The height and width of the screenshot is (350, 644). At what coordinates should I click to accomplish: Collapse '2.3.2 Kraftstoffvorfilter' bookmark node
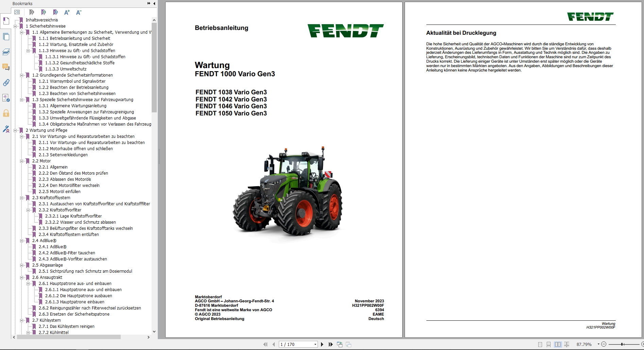pyautogui.click(x=28, y=210)
